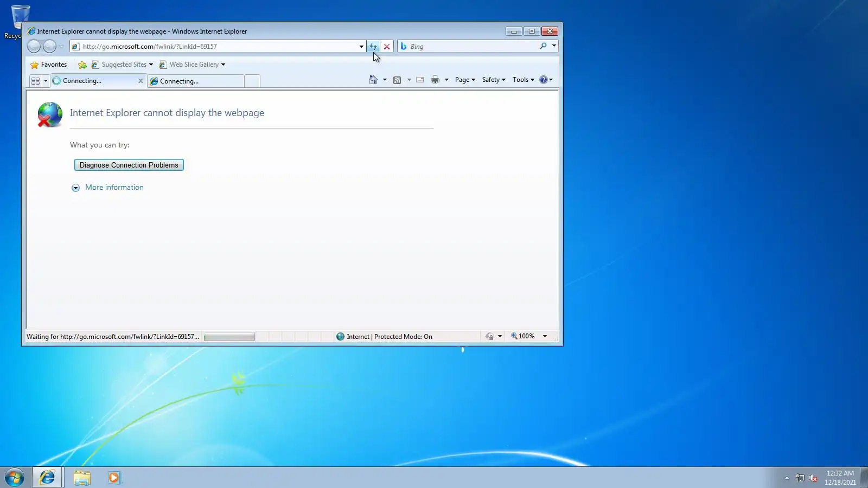Viewport: 868px width, 488px height.
Task: Open the Safety menu
Action: (494, 80)
